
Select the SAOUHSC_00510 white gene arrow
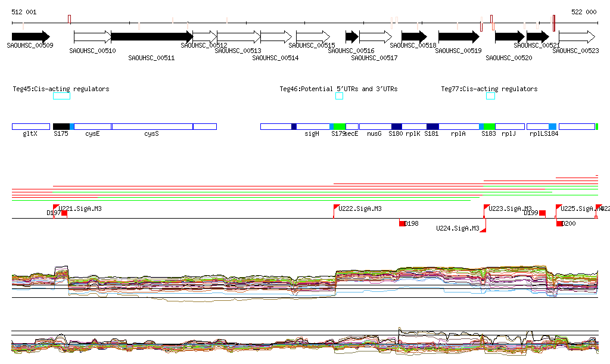point(92,36)
